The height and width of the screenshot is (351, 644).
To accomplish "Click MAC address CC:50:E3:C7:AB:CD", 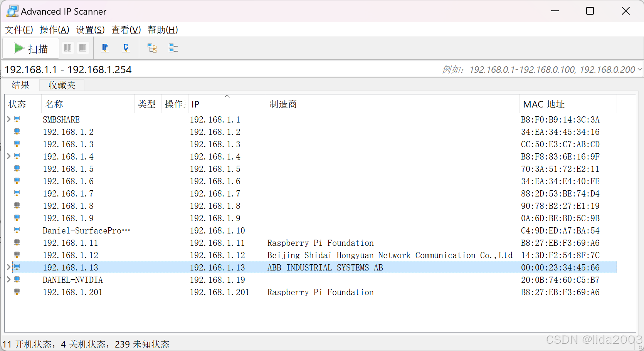I will pos(560,144).
